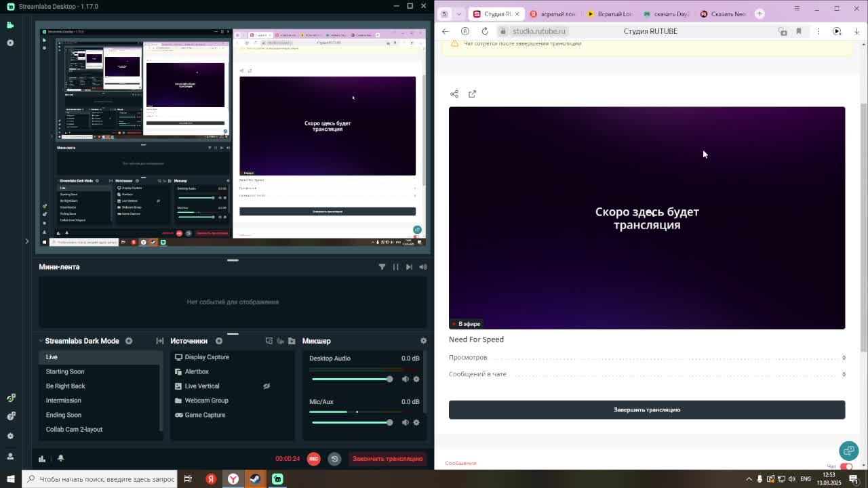Open the browser three-dot menu
This screenshot has width=868, height=488.
[818, 31]
